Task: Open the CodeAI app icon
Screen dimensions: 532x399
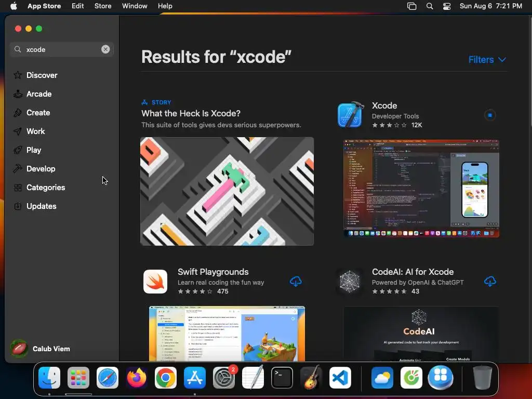Action: 350,282
